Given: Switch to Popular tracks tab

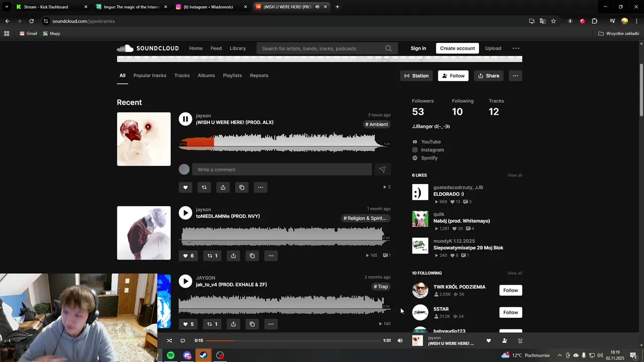Looking at the screenshot, I should pos(150,75).
